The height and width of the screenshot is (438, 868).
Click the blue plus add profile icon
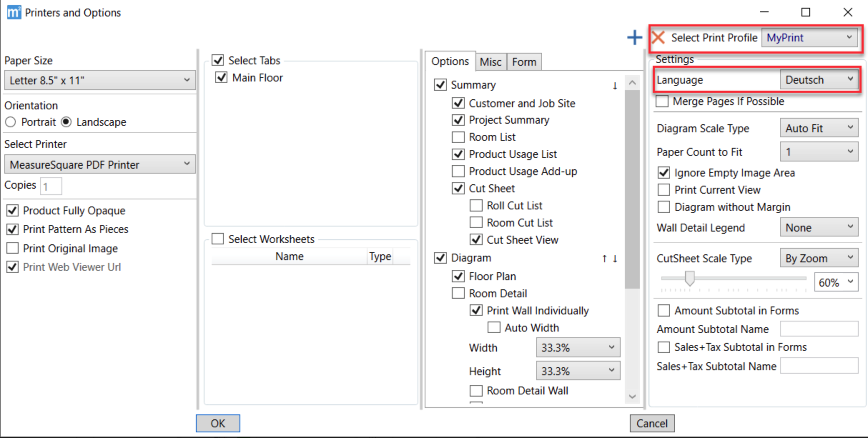click(634, 38)
